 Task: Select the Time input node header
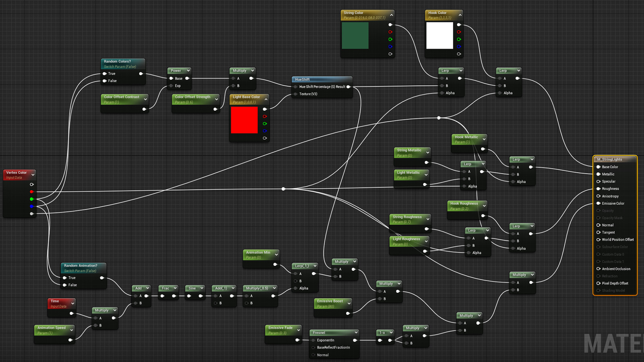[61, 304]
